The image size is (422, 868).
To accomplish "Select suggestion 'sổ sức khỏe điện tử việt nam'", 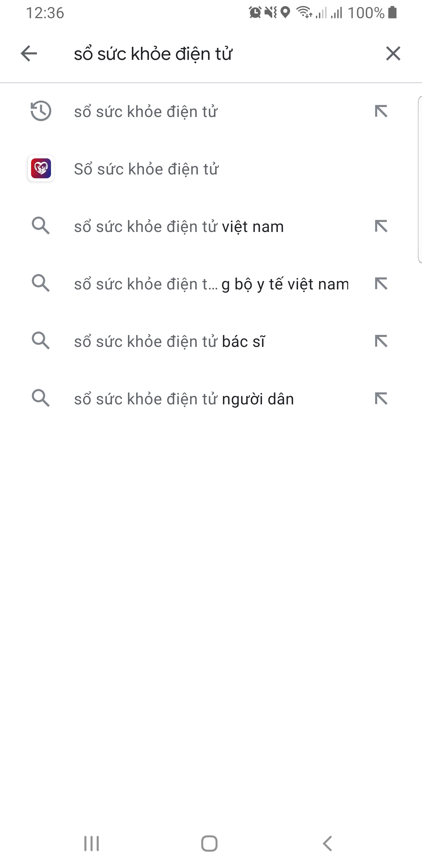I will click(x=179, y=226).
